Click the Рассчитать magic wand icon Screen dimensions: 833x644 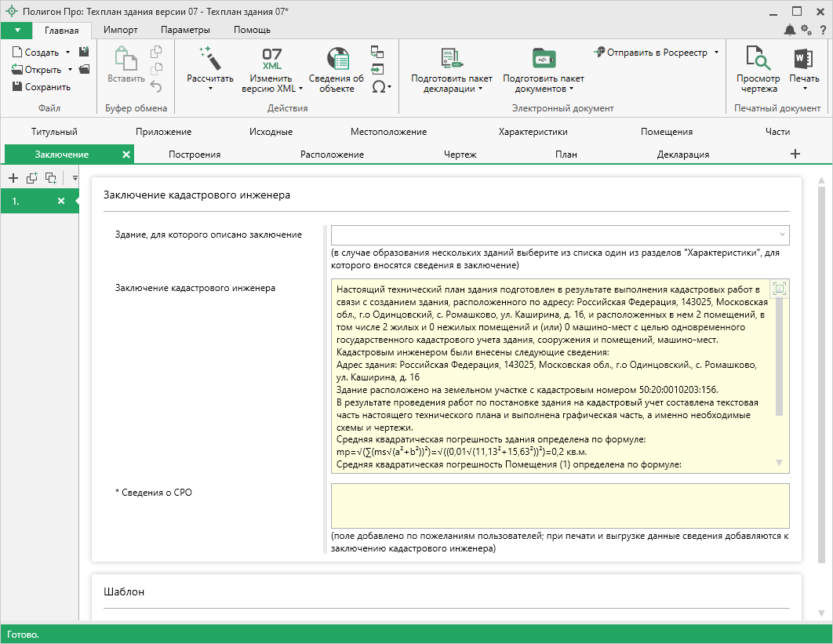tap(209, 58)
